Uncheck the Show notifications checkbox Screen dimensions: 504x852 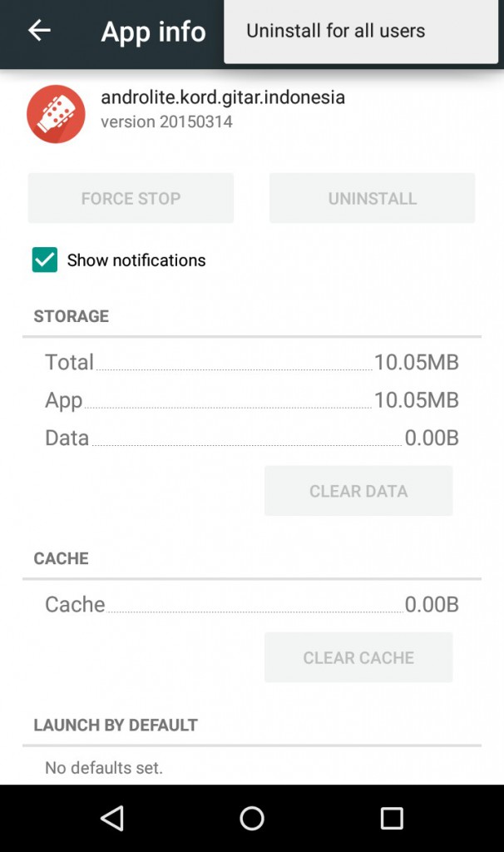point(45,260)
